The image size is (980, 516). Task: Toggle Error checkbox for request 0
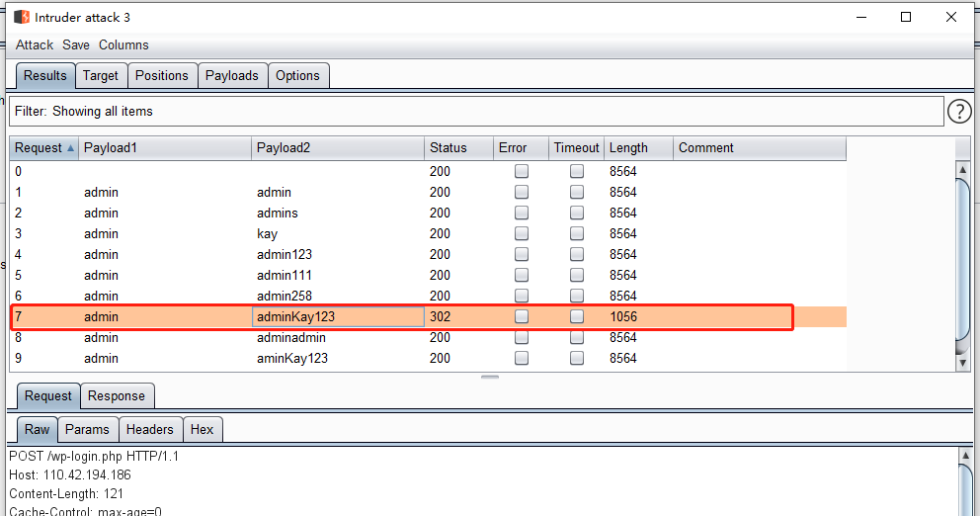(522, 171)
